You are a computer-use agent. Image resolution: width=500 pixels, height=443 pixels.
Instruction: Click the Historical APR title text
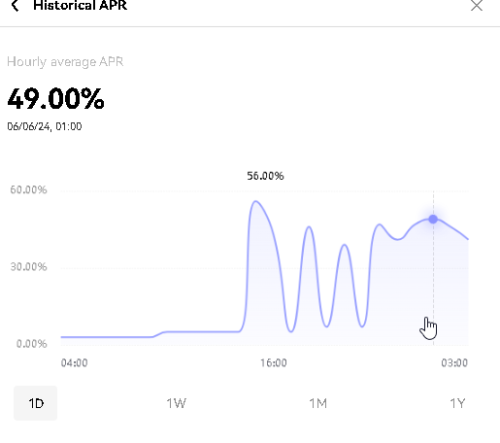[80, 5]
